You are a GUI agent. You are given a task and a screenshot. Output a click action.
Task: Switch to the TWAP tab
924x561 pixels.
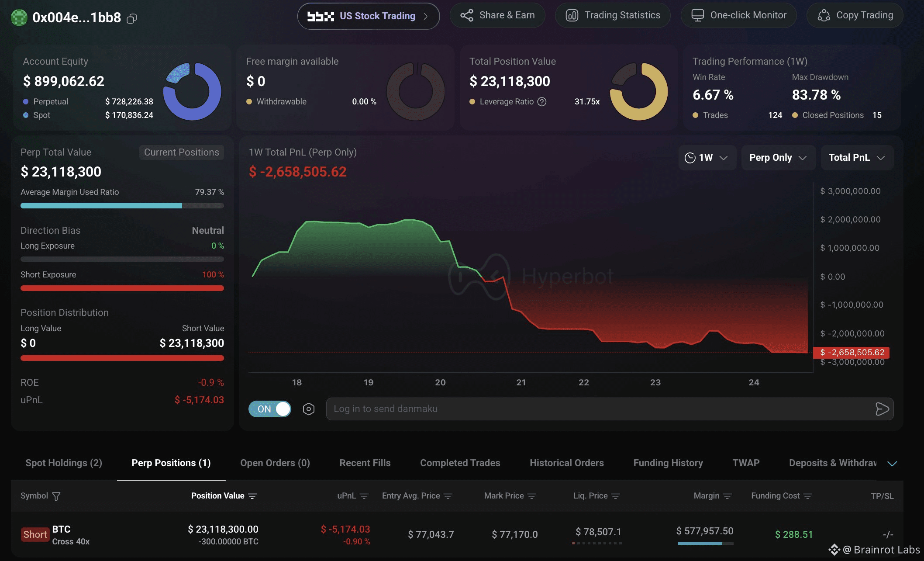click(x=746, y=463)
